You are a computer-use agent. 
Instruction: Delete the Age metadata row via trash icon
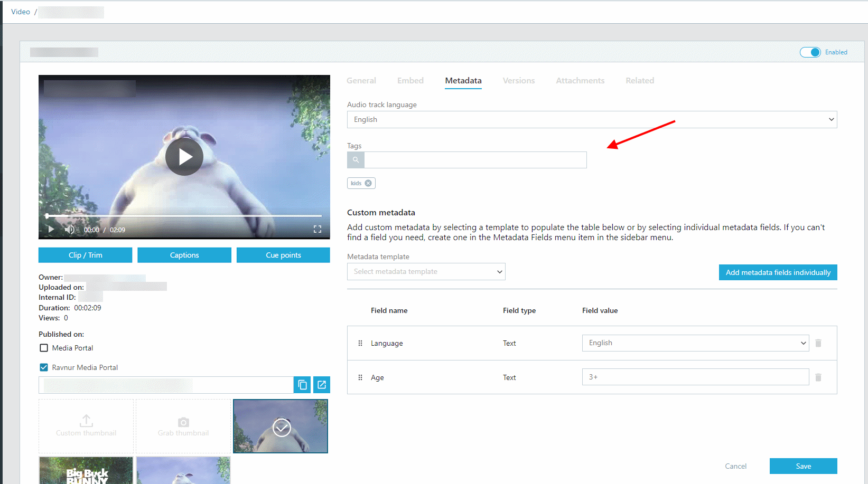pos(818,377)
